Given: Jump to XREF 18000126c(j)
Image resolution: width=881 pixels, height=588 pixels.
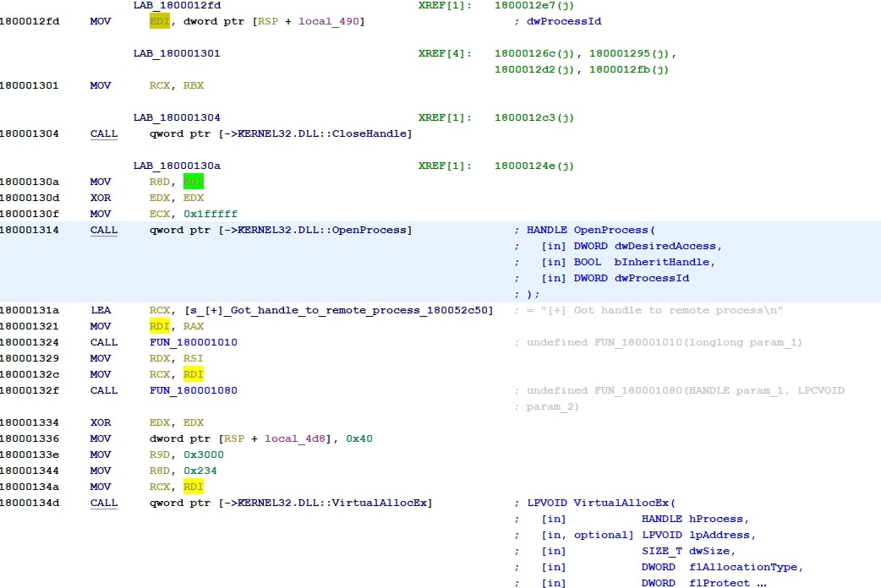Looking at the screenshot, I should pyautogui.click(x=534, y=53).
